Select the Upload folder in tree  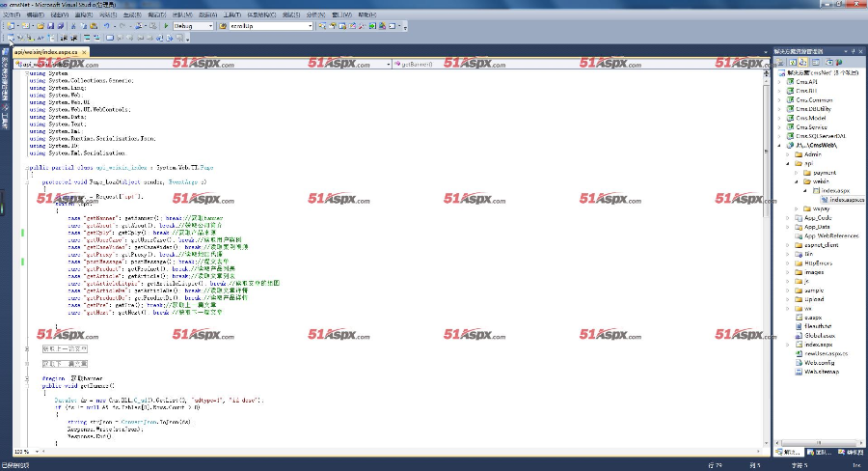(x=814, y=299)
